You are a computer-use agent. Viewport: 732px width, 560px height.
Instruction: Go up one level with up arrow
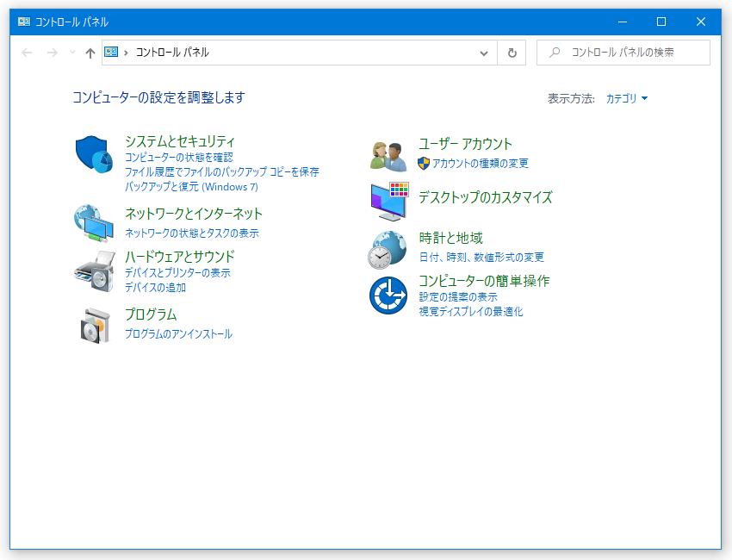click(90, 53)
